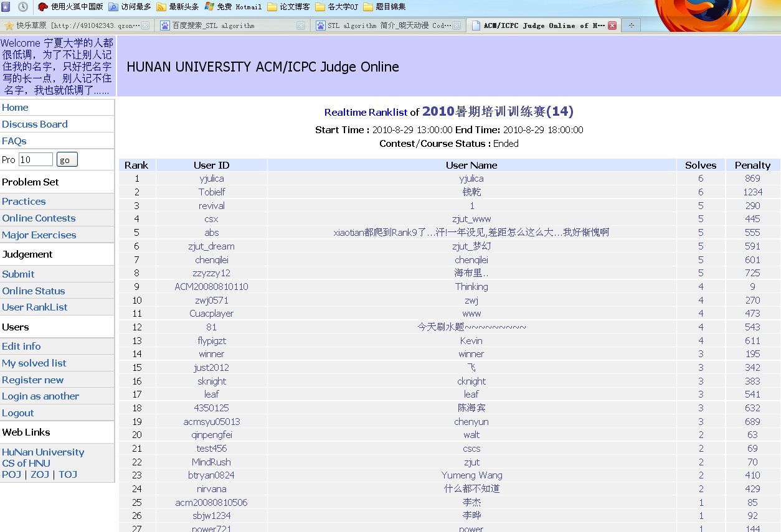Switch to the 快乐草原 tab
This screenshot has width=781, height=532.
tap(77, 26)
